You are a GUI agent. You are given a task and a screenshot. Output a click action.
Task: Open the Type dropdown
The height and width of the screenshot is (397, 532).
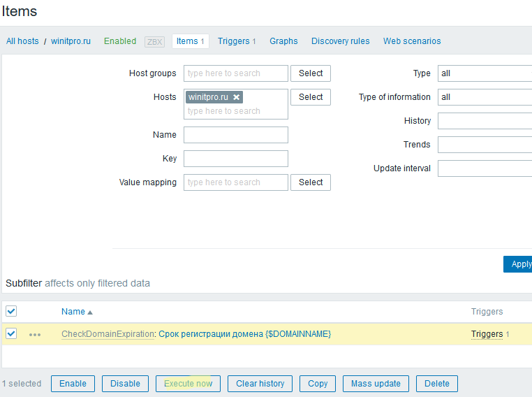tap(485, 73)
